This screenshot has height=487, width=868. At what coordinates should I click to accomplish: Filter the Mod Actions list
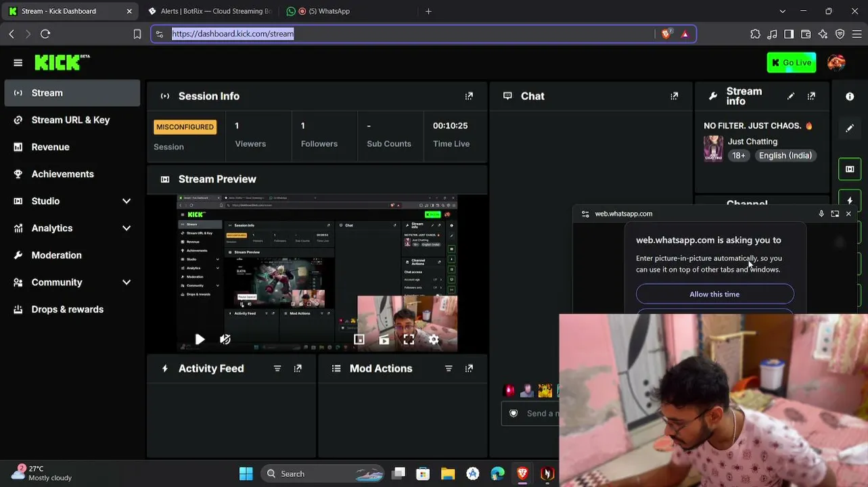pos(449,369)
